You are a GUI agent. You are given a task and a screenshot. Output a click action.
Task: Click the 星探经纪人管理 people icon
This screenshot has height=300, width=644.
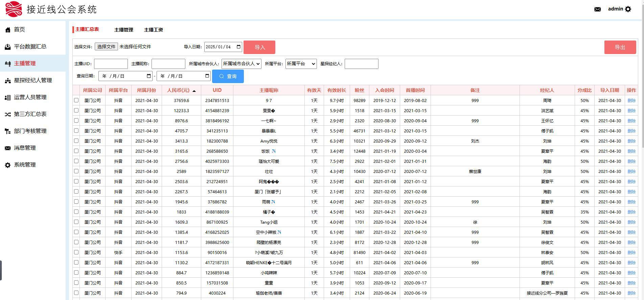pos(8,80)
